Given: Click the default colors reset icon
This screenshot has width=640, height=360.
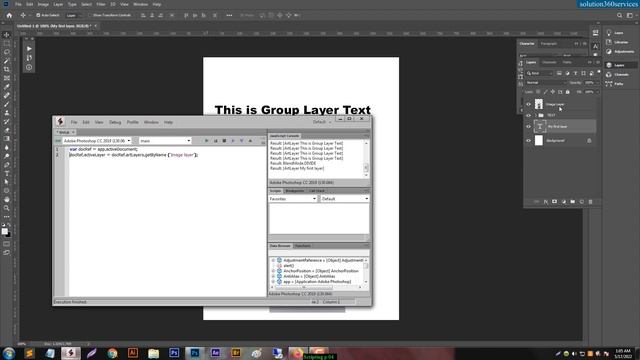Looking at the screenshot, I should [x=3, y=225].
